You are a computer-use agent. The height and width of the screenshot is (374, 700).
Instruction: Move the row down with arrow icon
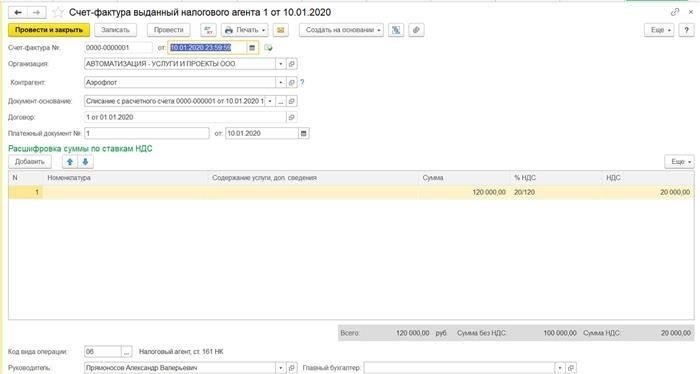tap(85, 162)
